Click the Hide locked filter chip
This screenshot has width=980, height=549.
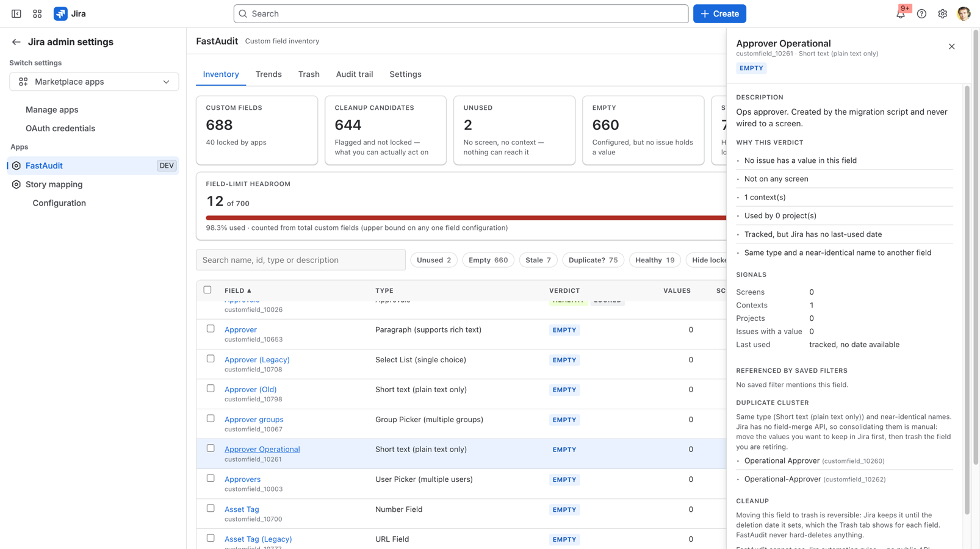707,260
